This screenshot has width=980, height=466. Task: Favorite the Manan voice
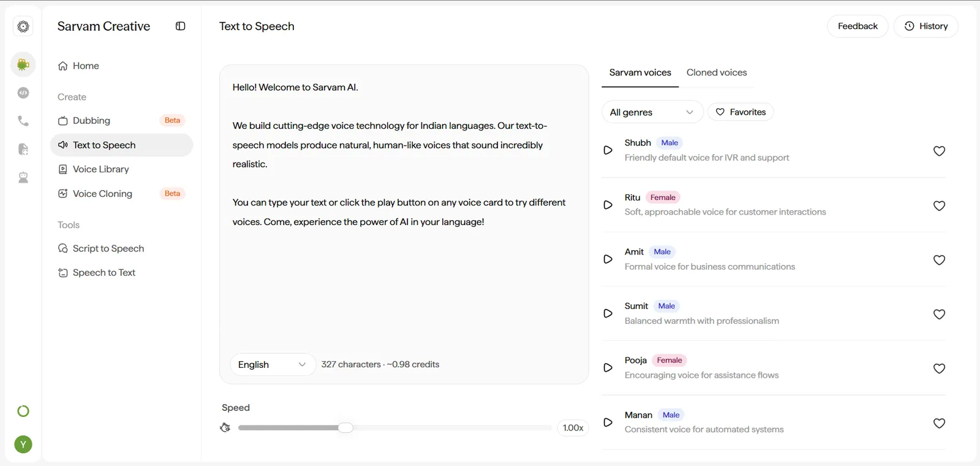tap(939, 423)
